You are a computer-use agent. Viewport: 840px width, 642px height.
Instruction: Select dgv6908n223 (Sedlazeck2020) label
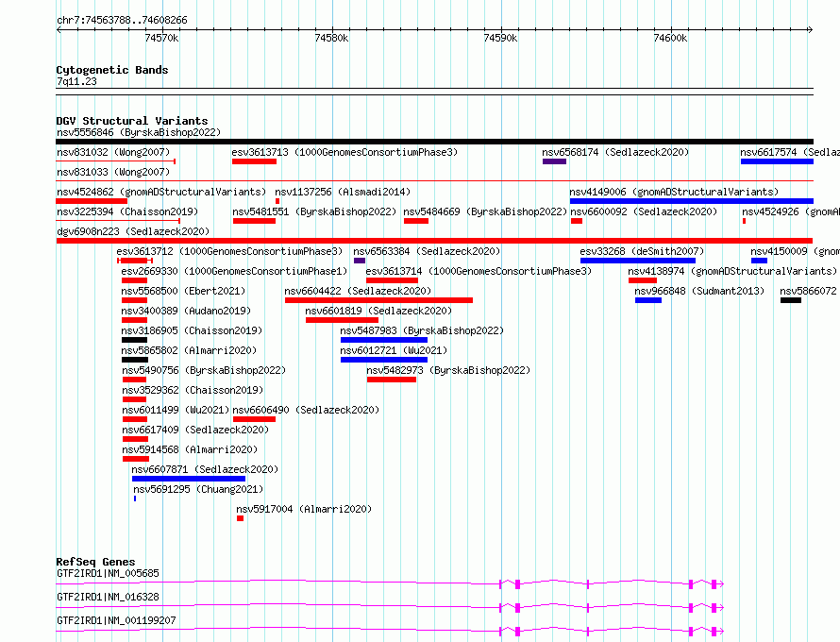pos(133,231)
